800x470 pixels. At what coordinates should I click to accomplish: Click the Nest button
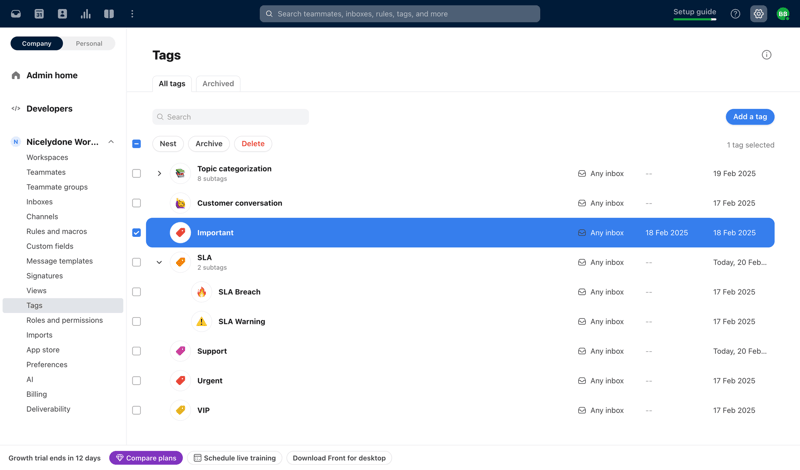coord(168,144)
